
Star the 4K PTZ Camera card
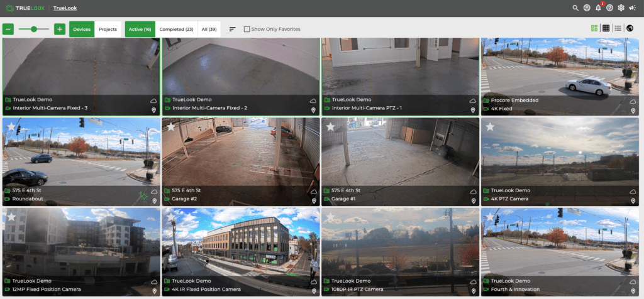pos(489,127)
